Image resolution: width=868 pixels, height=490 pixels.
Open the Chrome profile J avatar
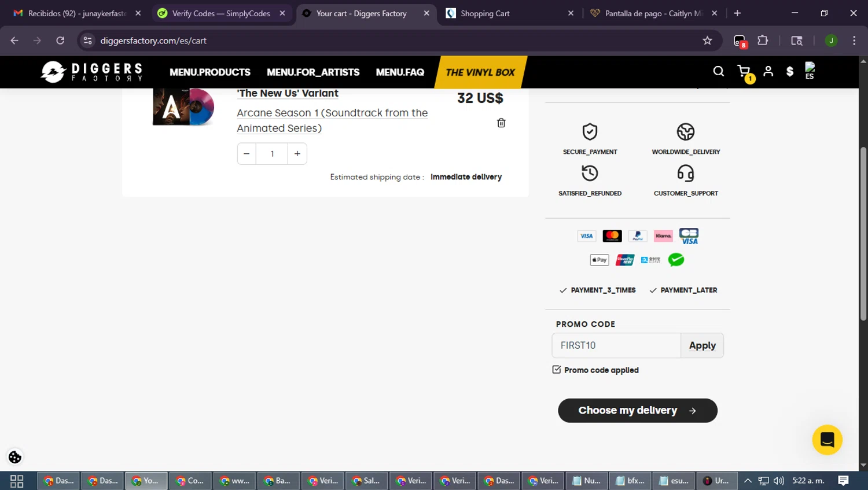click(x=831, y=40)
